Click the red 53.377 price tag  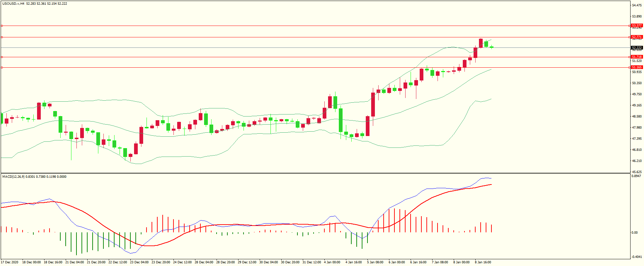pyautogui.click(x=636, y=26)
